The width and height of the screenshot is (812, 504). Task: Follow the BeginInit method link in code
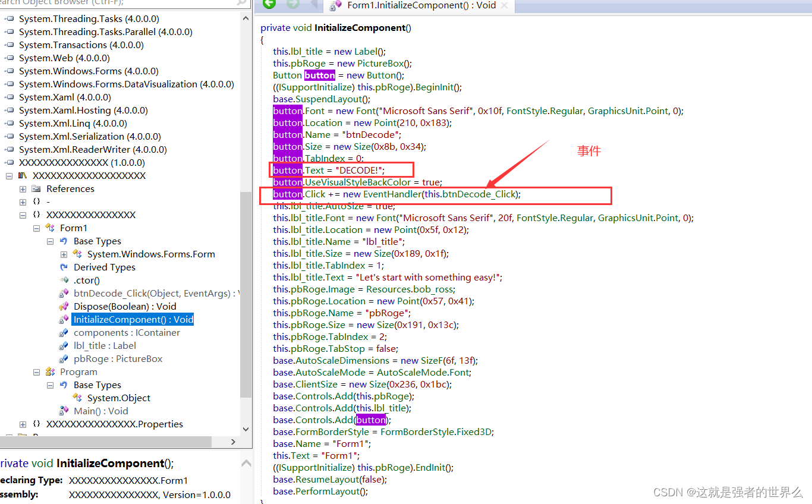point(437,87)
